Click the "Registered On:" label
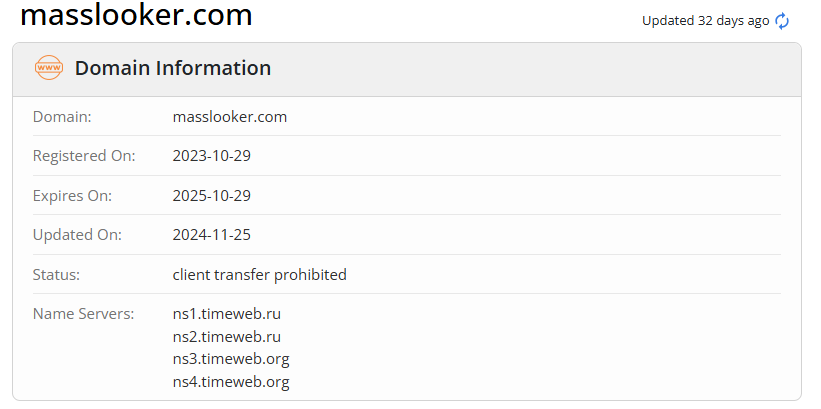The image size is (821, 409). tap(84, 156)
